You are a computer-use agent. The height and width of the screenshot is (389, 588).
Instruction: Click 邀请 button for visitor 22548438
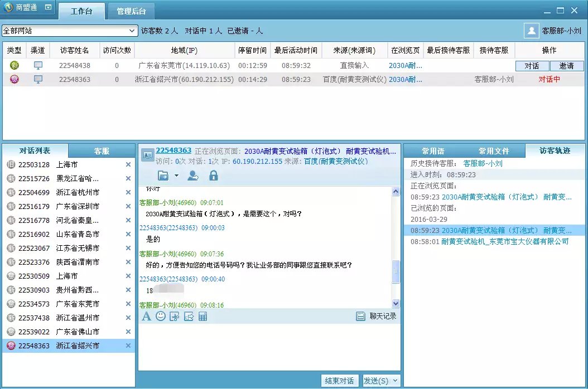pos(566,66)
